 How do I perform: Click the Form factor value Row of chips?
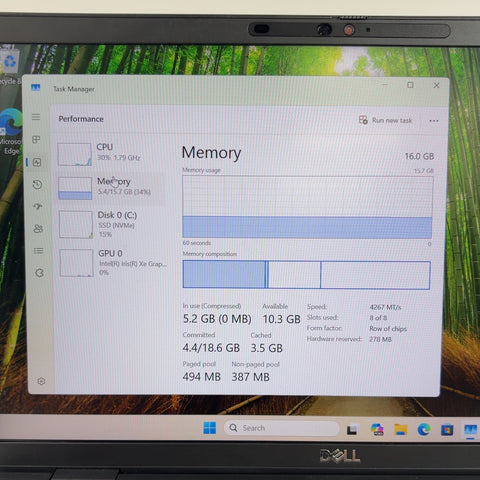[x=388, y=329]
